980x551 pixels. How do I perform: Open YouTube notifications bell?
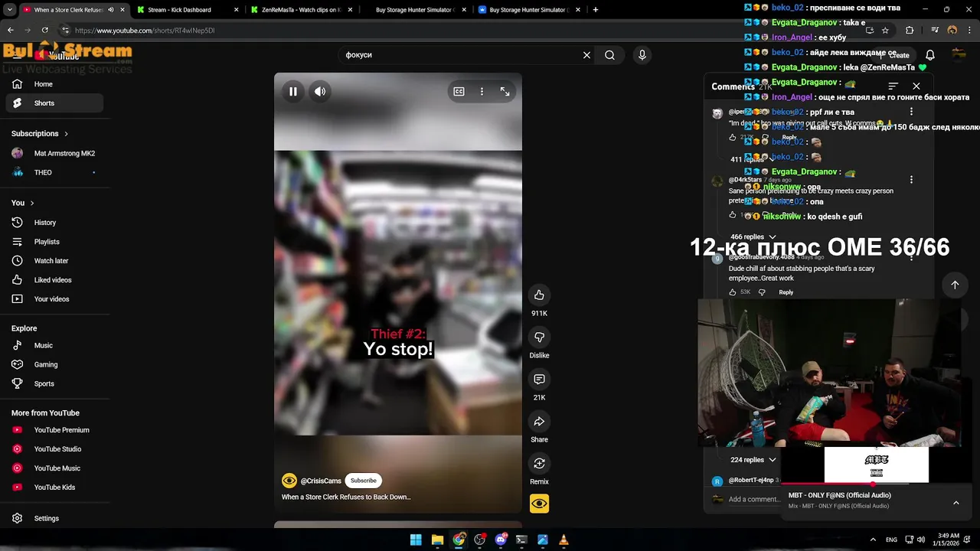930,55
